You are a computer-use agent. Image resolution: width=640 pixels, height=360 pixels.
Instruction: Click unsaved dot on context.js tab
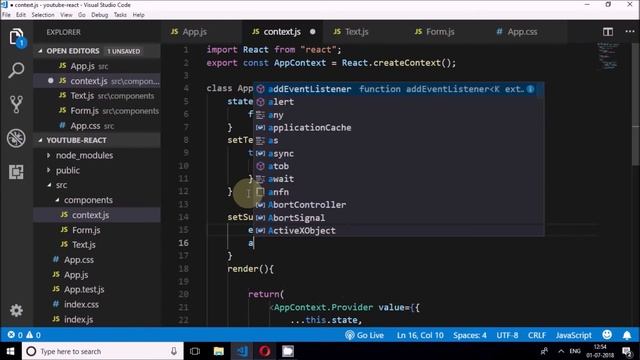[312, 32]
